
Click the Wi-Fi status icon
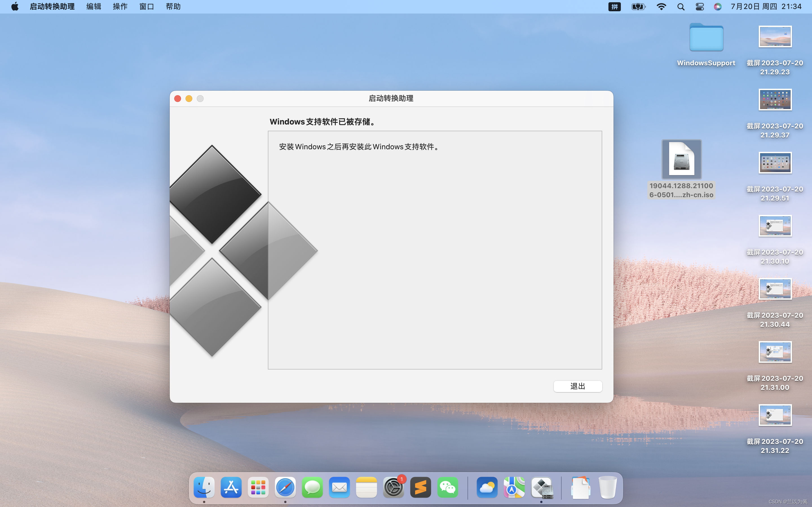661,7
